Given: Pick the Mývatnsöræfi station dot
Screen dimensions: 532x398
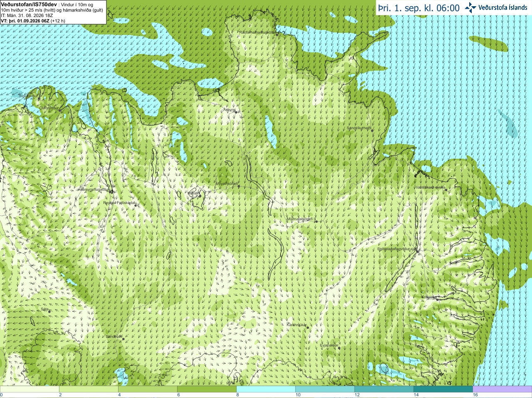Looking at the screenshot, I should tap(239, 186).
